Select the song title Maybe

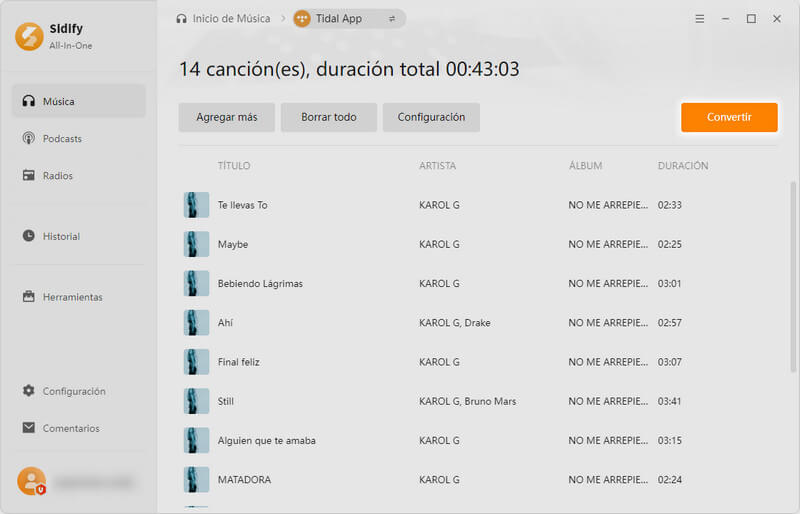coord(233,244)
